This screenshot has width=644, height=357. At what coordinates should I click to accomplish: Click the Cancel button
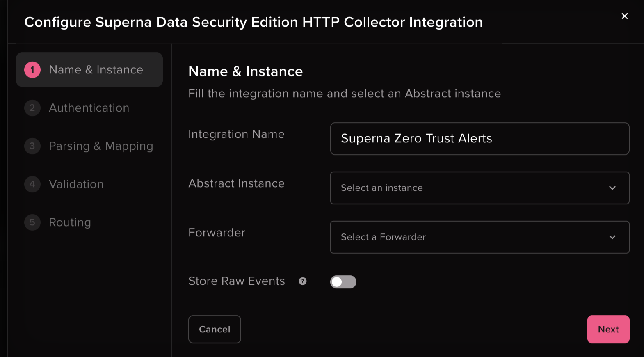pos(215,329)
